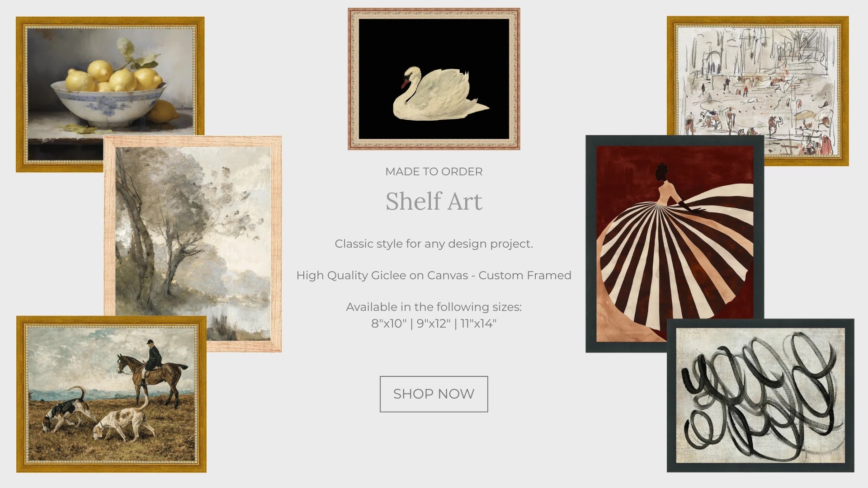View the horse and hounds hunting painting
The width and height of the screenshot is (868, 488).
(x=111, y=394)
